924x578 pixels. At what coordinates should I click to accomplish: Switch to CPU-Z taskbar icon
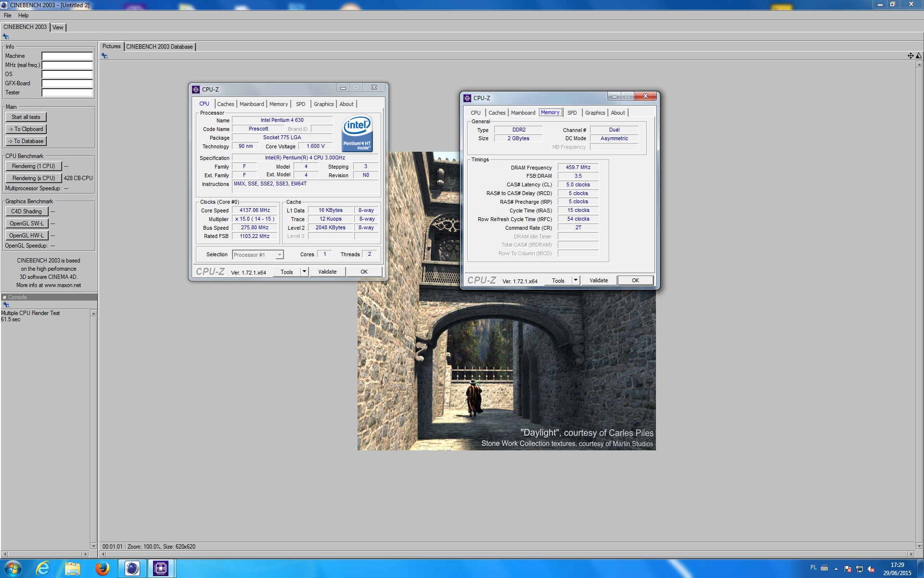coord(161,569)
